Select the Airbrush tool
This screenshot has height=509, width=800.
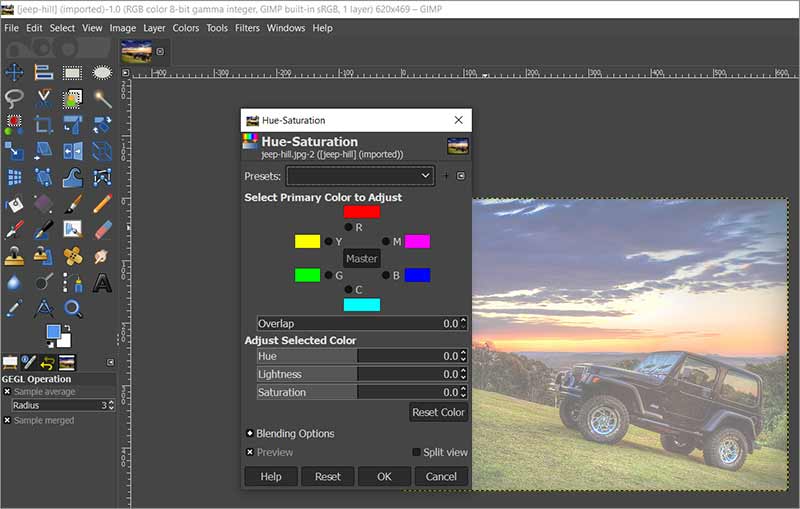point(14,230)
